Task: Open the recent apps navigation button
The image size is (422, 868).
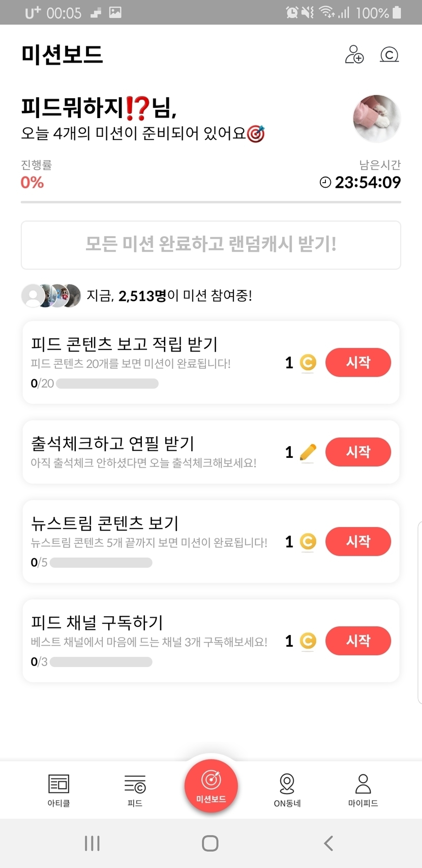Action: tap(92, 843)
